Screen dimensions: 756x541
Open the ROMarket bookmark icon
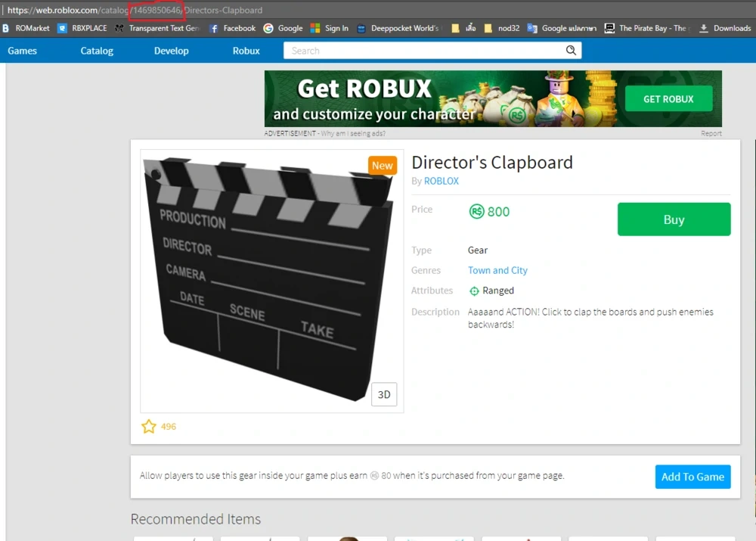coord(6,29)
